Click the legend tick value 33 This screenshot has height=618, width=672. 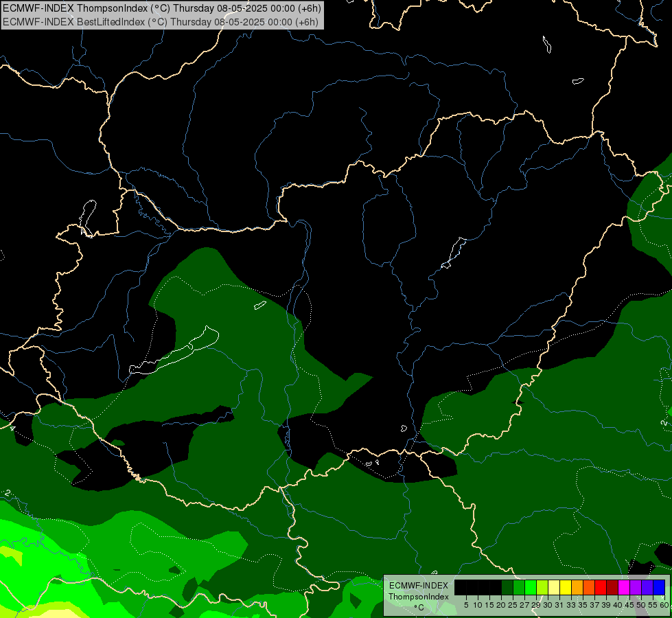tap(571, 605)
